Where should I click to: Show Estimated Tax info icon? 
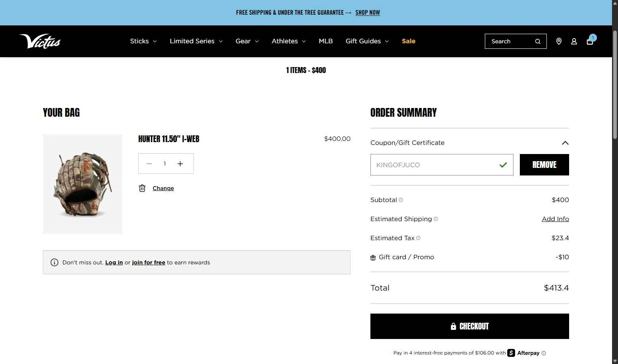click(418, 238)
